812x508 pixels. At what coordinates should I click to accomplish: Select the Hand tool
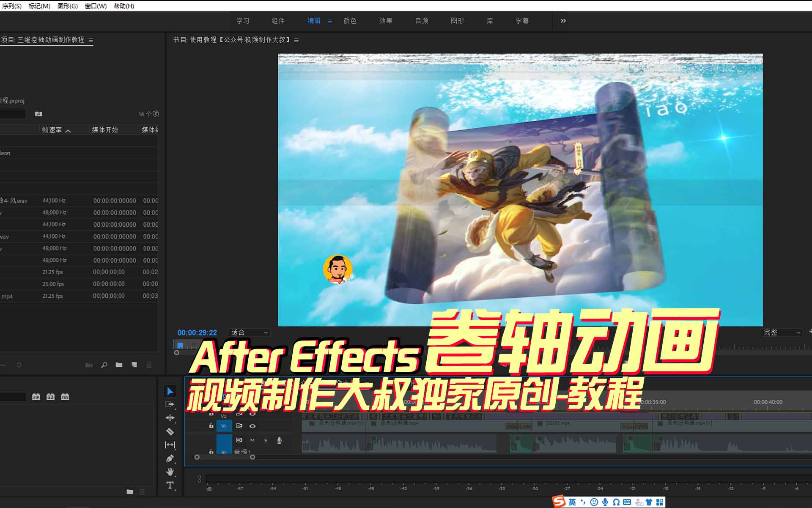(x=170, y=472)
